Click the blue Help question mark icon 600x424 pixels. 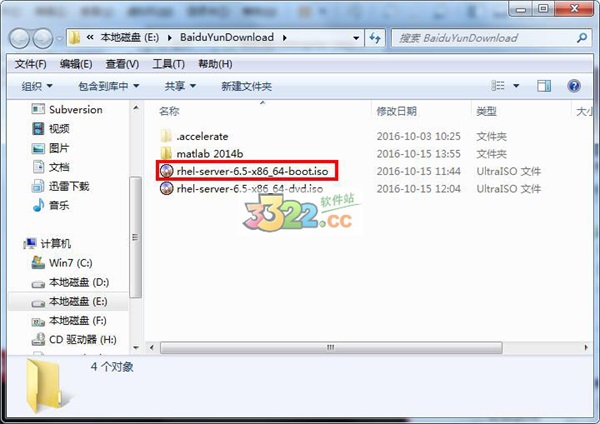(x=574, y=86)
